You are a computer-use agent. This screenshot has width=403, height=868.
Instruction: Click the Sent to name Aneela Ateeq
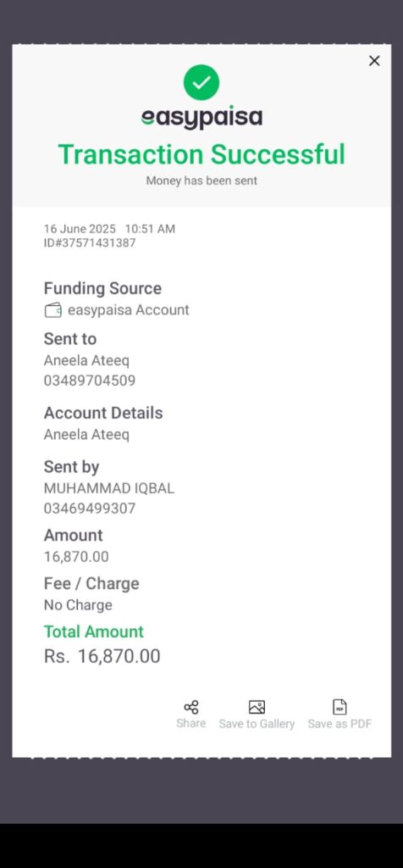pyautogui.click(x=86, y=361)
